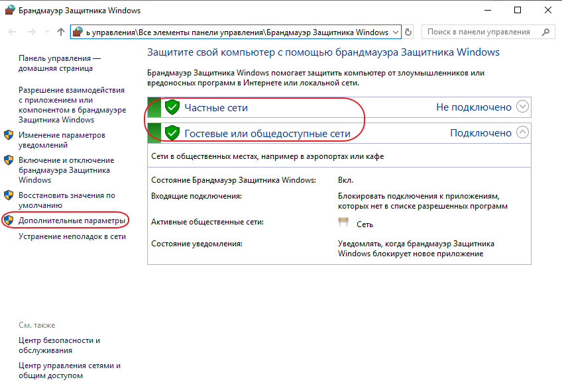Click the address bar path text
Image resolution: width=562 pixels, height=392 pixels.
point(237,32)
